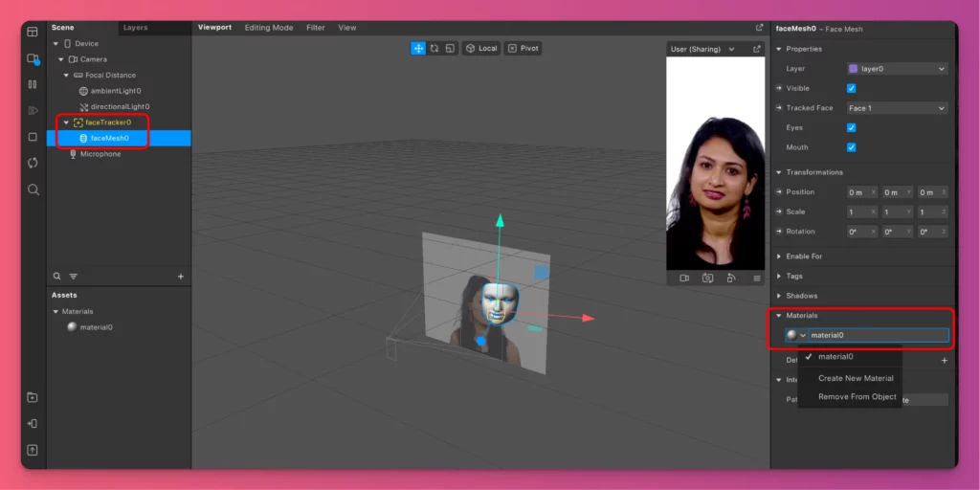Click the Local coordinate button
The height and width of the screenshot is (490, 980).
(x=481, y=48)
